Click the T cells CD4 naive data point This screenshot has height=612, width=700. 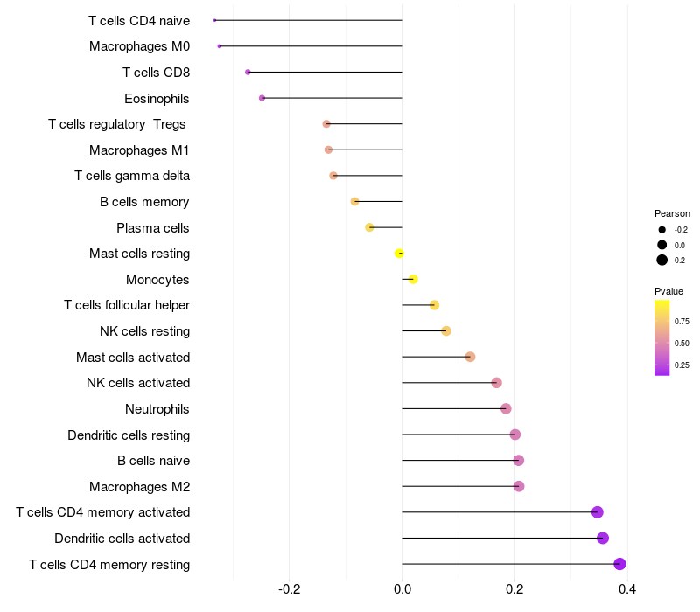point(214,20)
